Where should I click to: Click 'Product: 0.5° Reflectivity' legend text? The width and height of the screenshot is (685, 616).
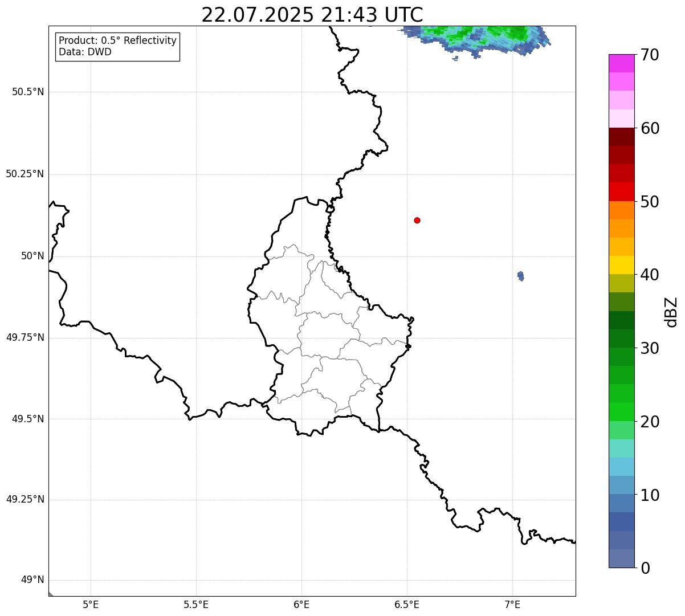point(117,41)
